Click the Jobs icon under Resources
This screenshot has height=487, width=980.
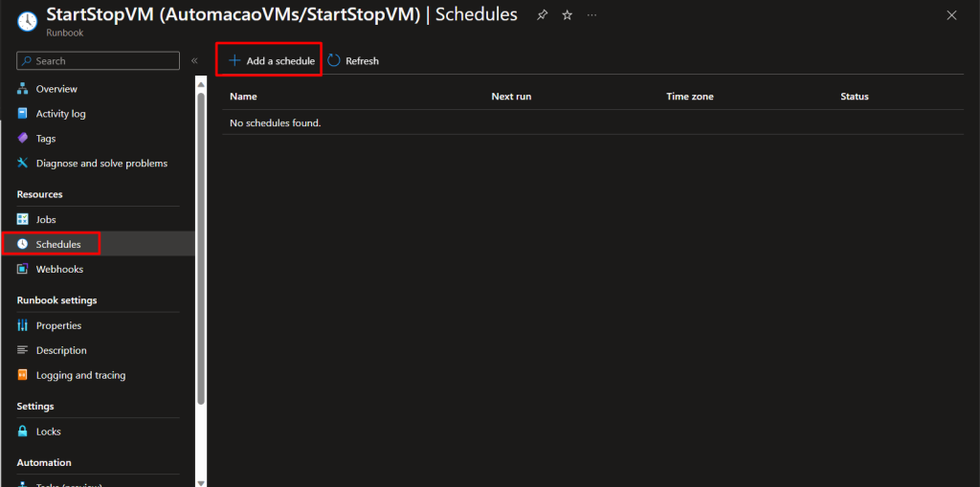point(23,220)
